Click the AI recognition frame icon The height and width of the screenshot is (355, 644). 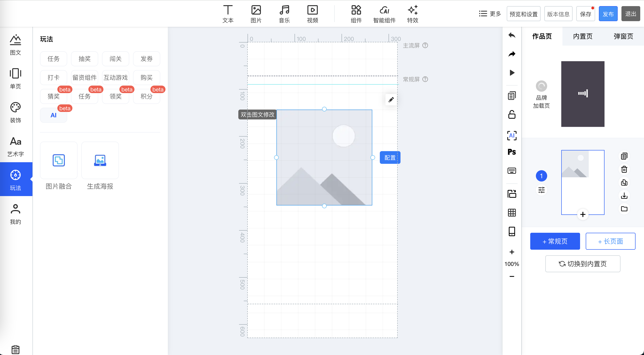[512, 135]
